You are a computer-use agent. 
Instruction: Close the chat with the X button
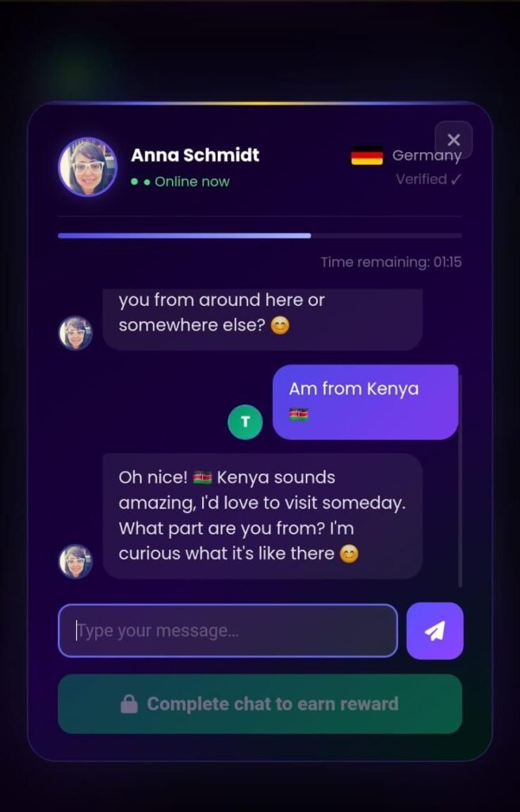tap(453, 140)
